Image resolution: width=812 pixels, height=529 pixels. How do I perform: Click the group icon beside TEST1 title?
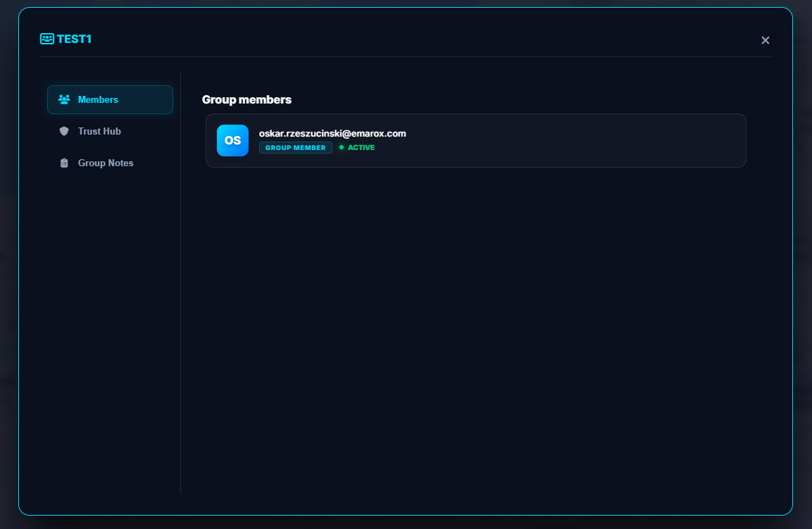(47, 39)
